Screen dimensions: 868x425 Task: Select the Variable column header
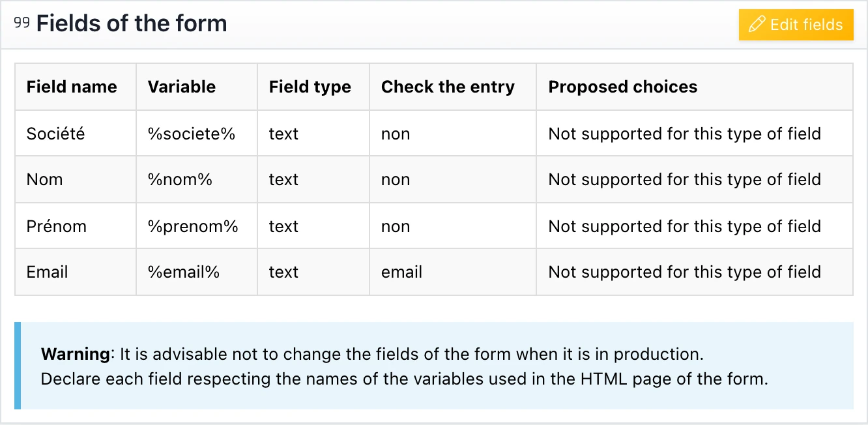click(x=181, y=86)
